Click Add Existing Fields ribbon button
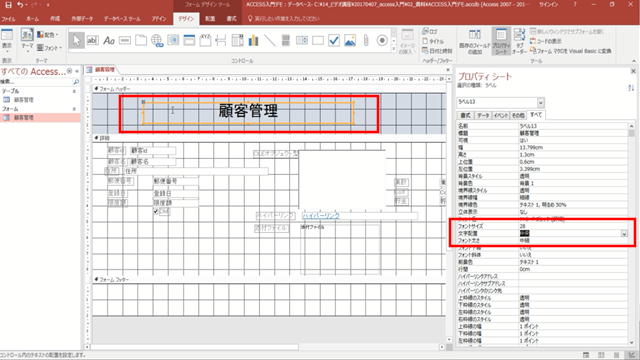The width and height of the screenshot is (640, 360). pos(474,41)
